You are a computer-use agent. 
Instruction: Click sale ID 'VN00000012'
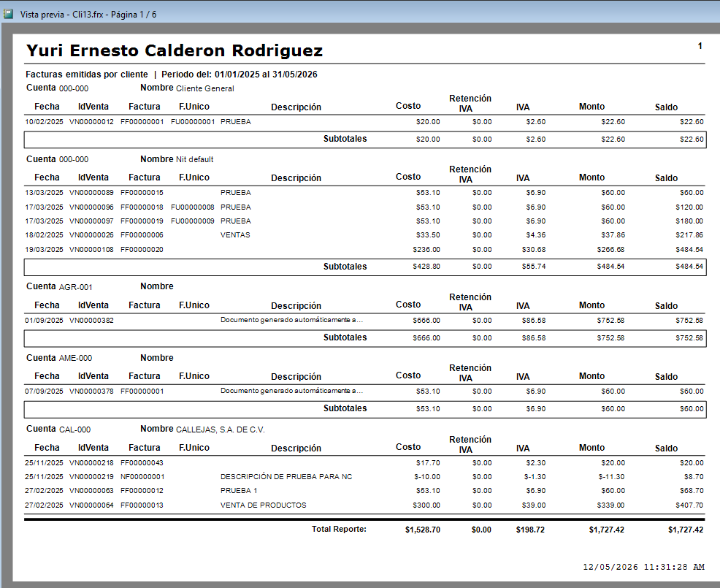[x=91, y=122]
